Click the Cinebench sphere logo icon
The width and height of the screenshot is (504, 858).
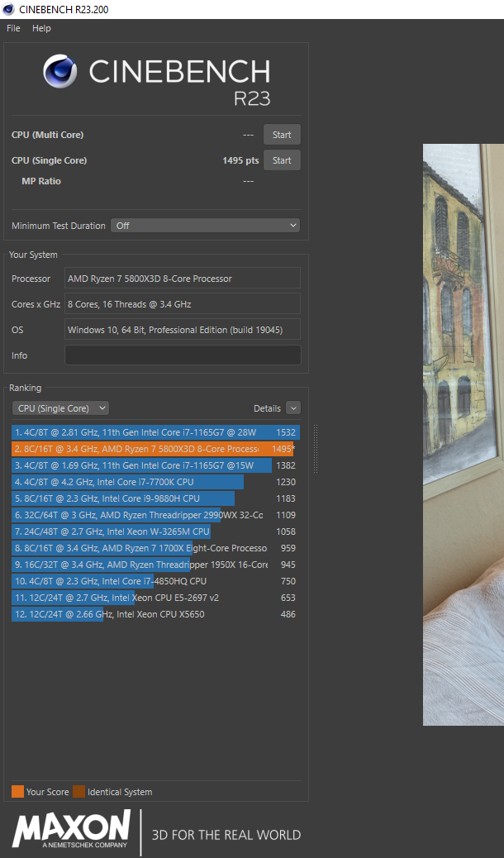(x=59, y=71)
